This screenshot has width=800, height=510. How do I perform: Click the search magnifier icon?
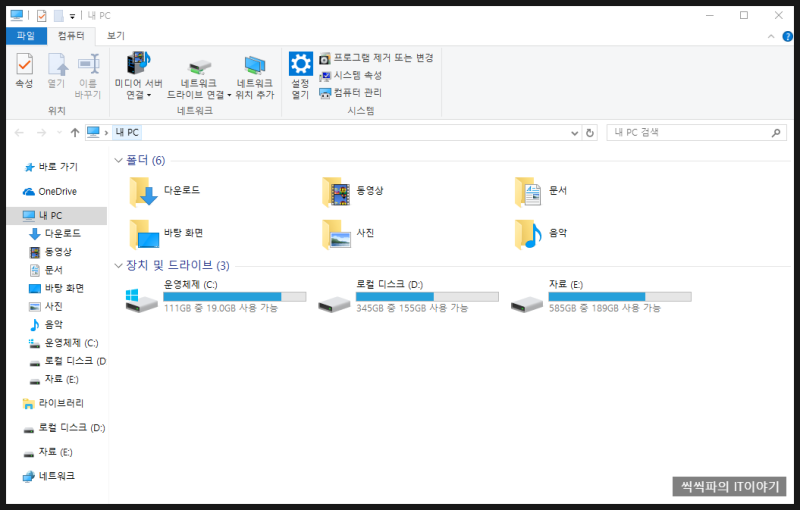coord(776,133)
